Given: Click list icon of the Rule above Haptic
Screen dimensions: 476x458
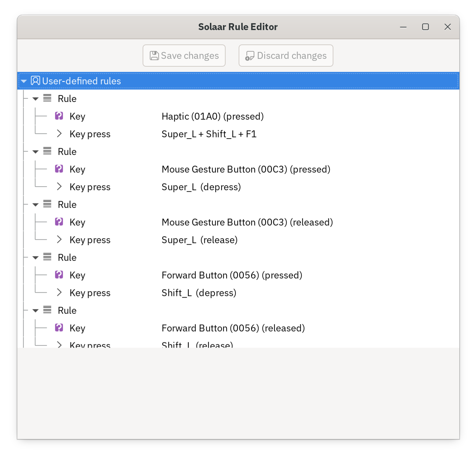Looking at the screenshot, I should [47, 98].
